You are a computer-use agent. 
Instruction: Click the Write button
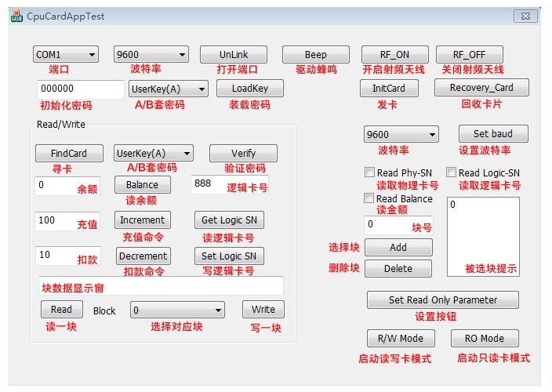263,310
